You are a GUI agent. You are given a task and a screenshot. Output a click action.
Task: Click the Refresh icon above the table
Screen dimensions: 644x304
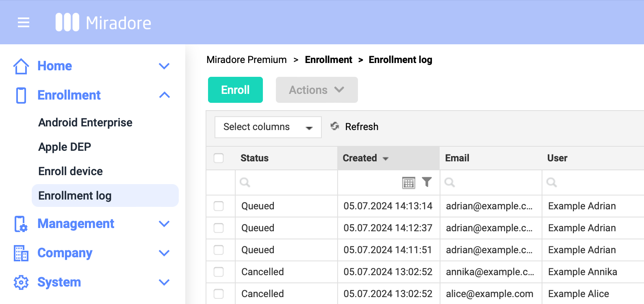point(334,126)
